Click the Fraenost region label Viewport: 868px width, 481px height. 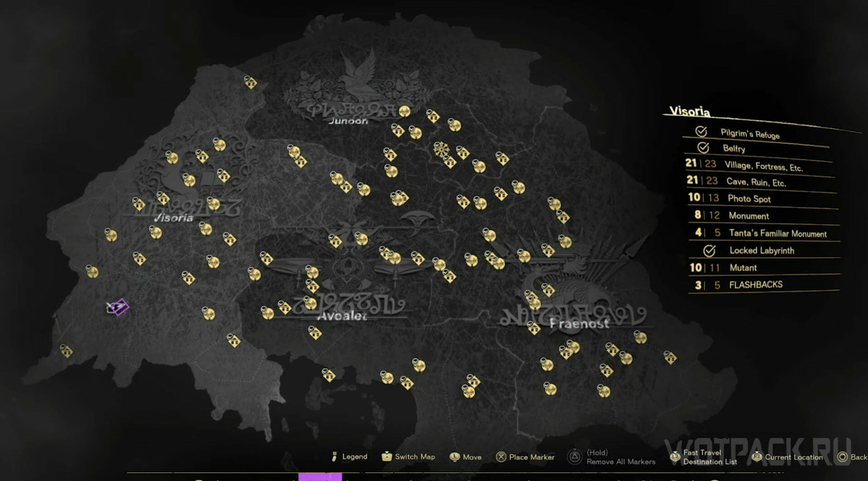pos(579,324)
